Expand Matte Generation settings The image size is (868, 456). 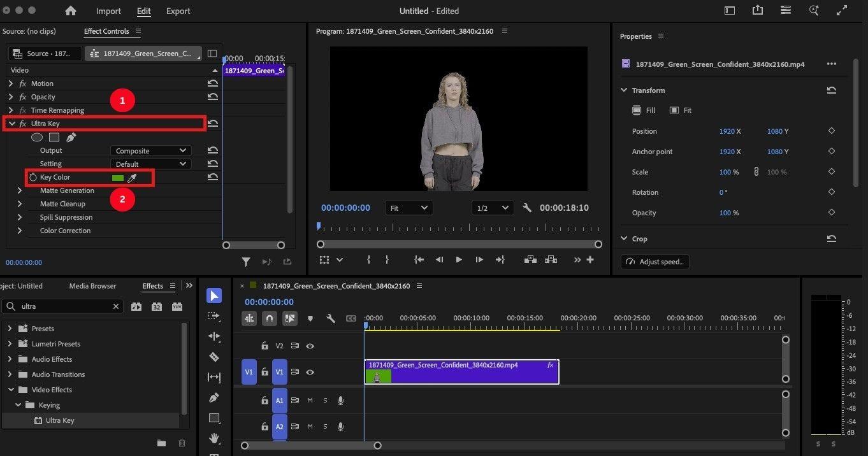click(x=20, y=190)
